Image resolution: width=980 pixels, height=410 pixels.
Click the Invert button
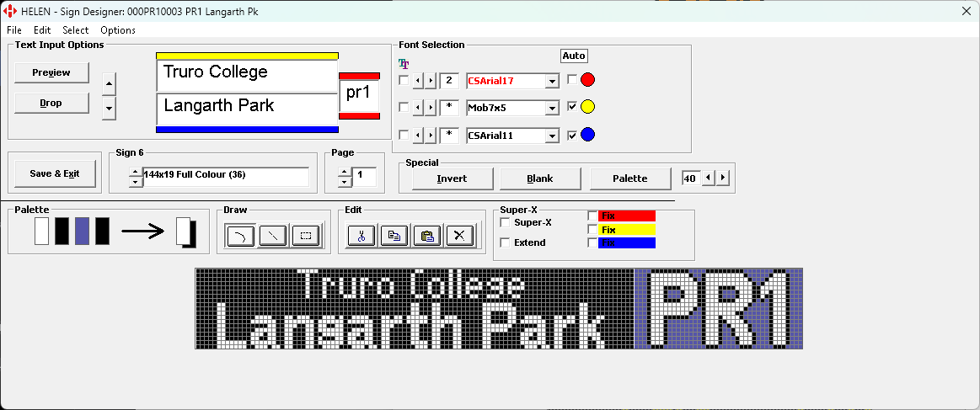click(452, 178)
